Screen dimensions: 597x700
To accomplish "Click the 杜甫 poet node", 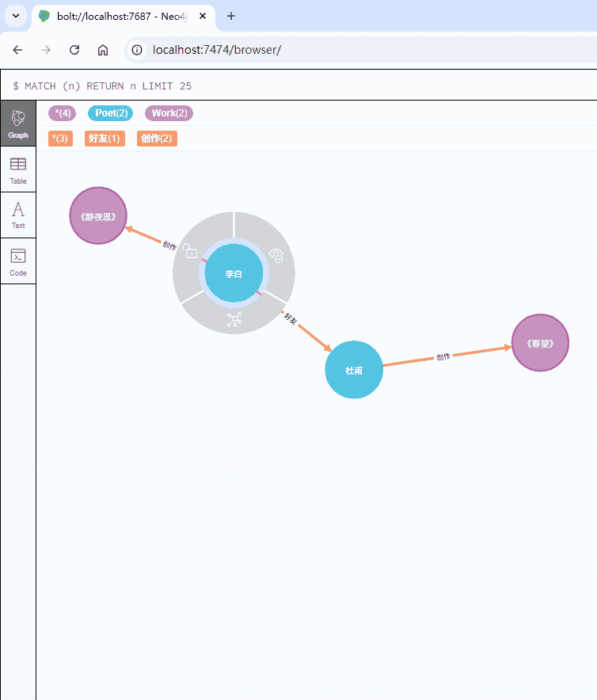I will click(354, 370).
